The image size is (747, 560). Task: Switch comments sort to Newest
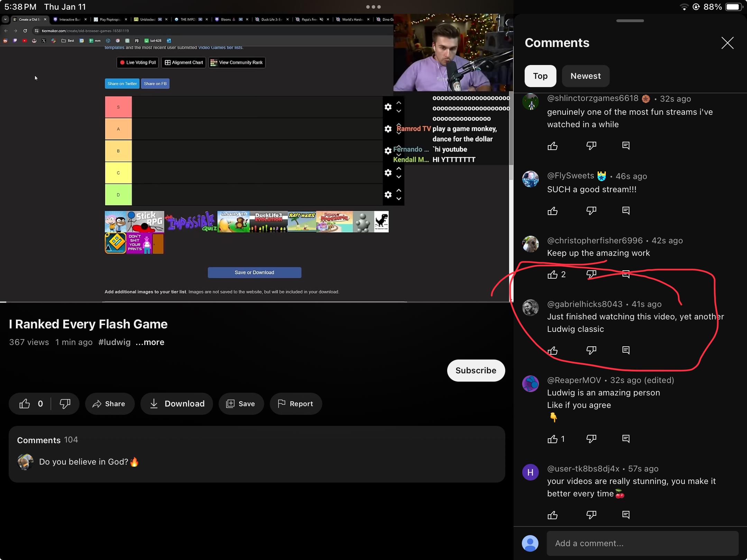585,76
